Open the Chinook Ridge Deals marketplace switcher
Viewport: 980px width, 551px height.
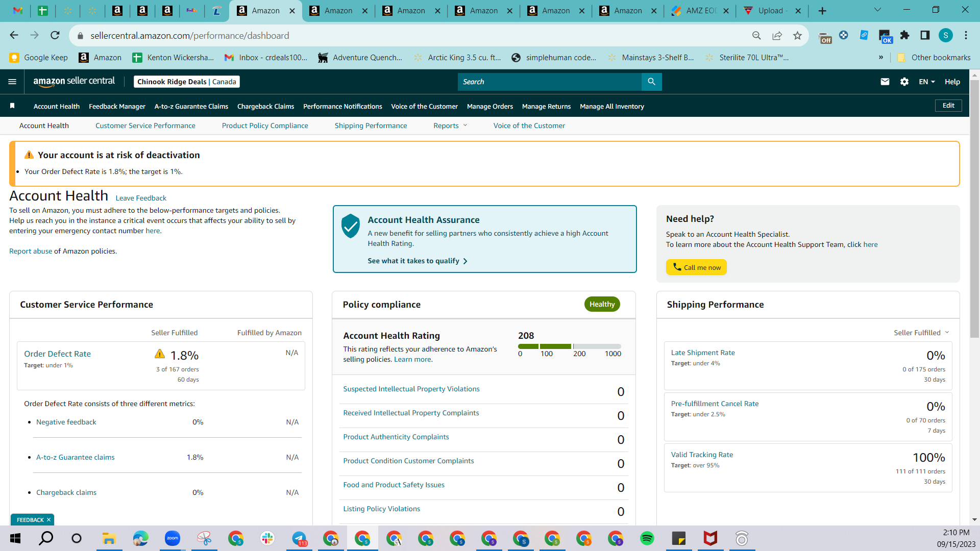(x=187, y=82)
